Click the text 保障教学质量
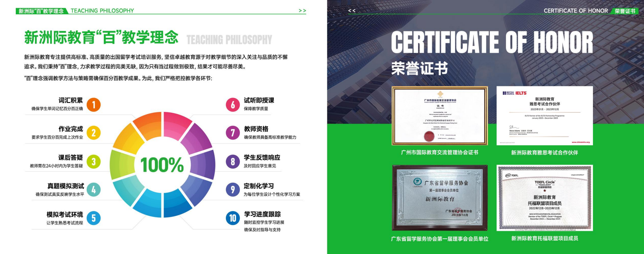644x254 pixels. 256,109
